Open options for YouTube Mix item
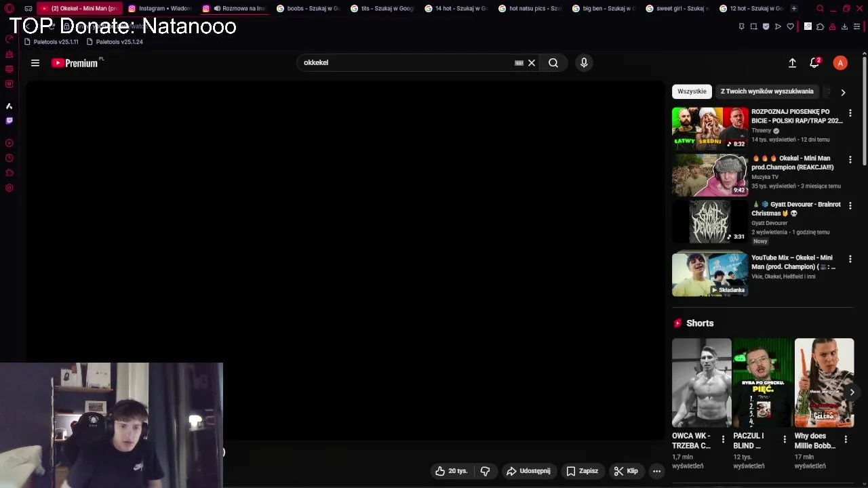The image size is (868, 488). pyautogui.click(x=850, y=259)
